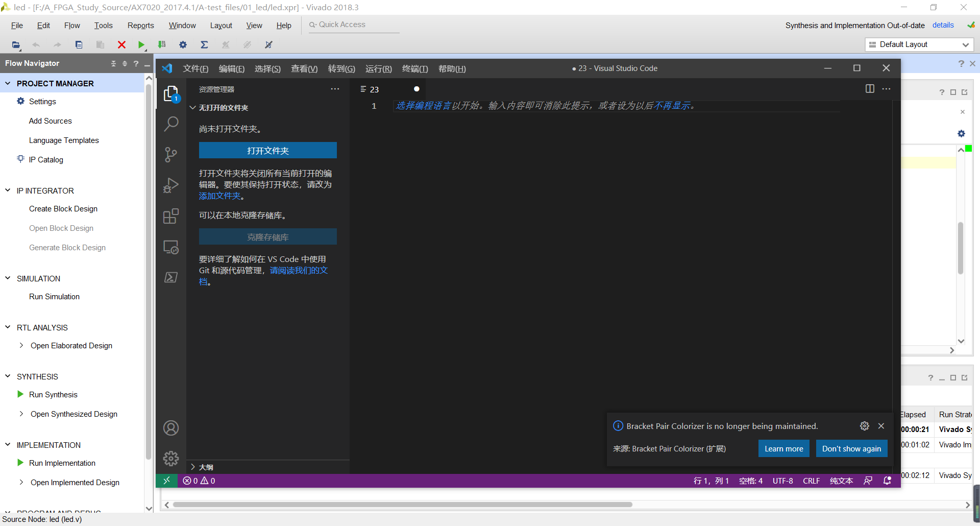Viewport: 980px width, 526px height.
Task: Click the errors and warnings indicator in status bar
Action: tap(199, 481)
